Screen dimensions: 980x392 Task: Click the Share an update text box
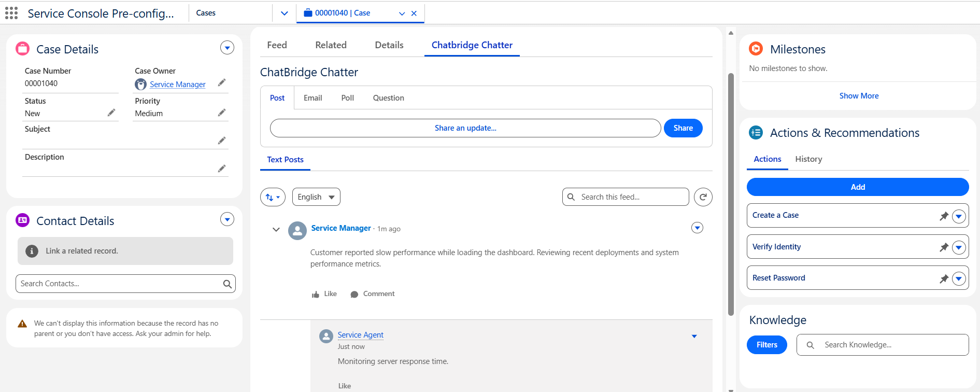[465, 128]
